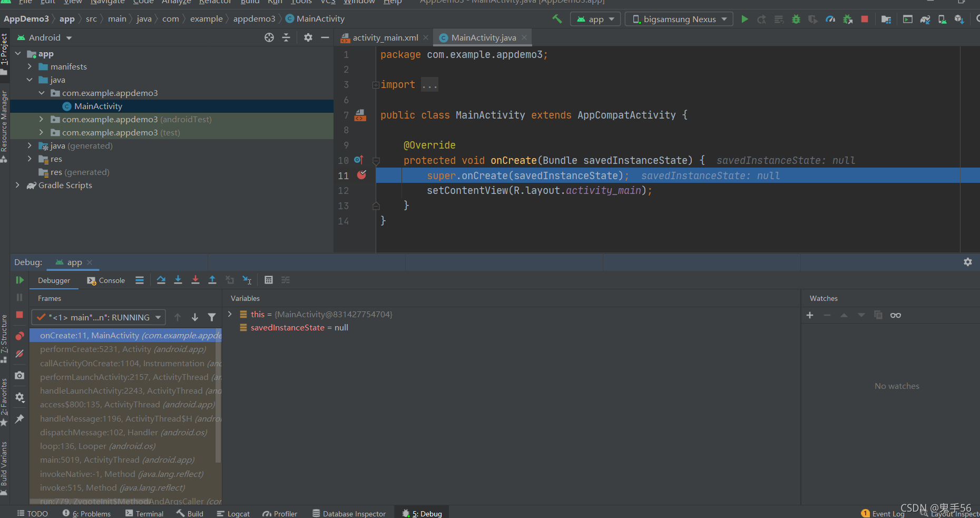Viewport: 980px width, 518px height.
Task: Select the MainActivity.java editor tab
Action: pyautogui.click(x=483, y=37)
